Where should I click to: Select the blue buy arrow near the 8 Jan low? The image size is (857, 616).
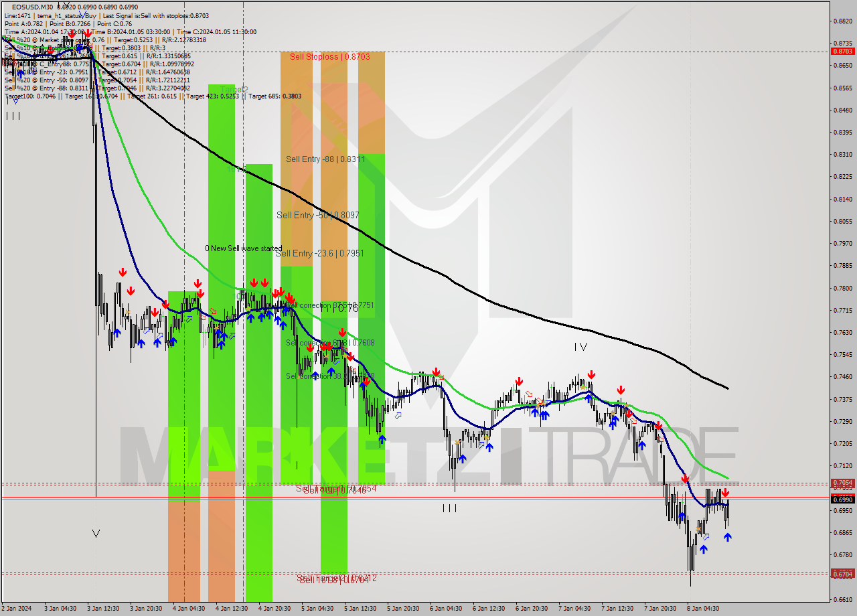pyautogui.click(x=704, y=549)
